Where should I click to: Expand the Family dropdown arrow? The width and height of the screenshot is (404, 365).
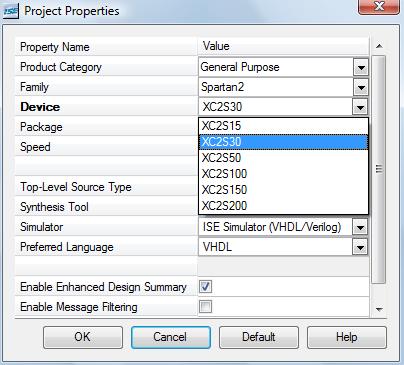[x=360, y=87]
